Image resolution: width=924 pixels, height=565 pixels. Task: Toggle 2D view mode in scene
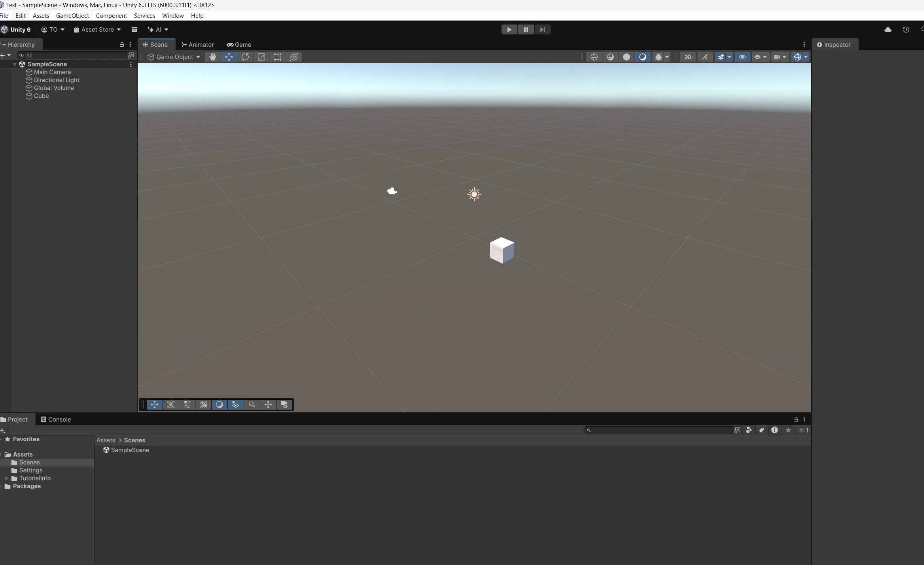pos(687,57)
